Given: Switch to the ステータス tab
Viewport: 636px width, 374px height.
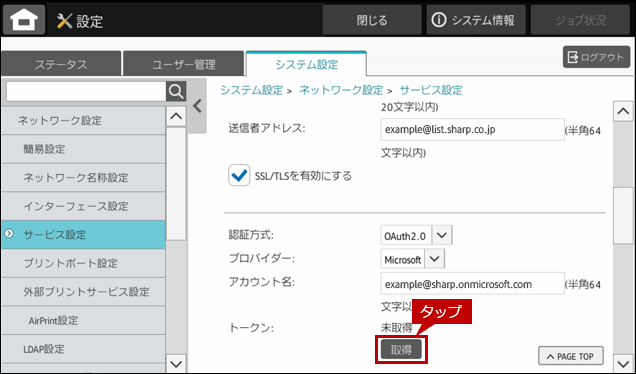Looking at the screenshot, I should (x=61, y=64).
